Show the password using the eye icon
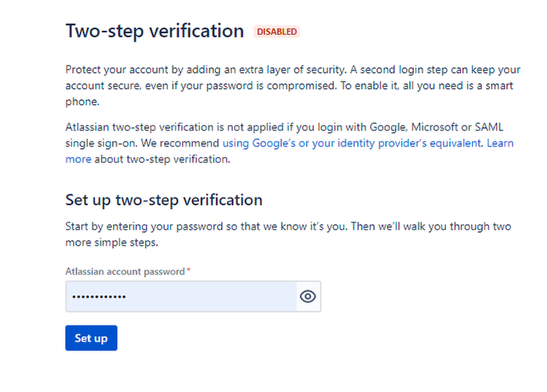Viewport: 547px width, 392px height. click(x=308, y=297)
